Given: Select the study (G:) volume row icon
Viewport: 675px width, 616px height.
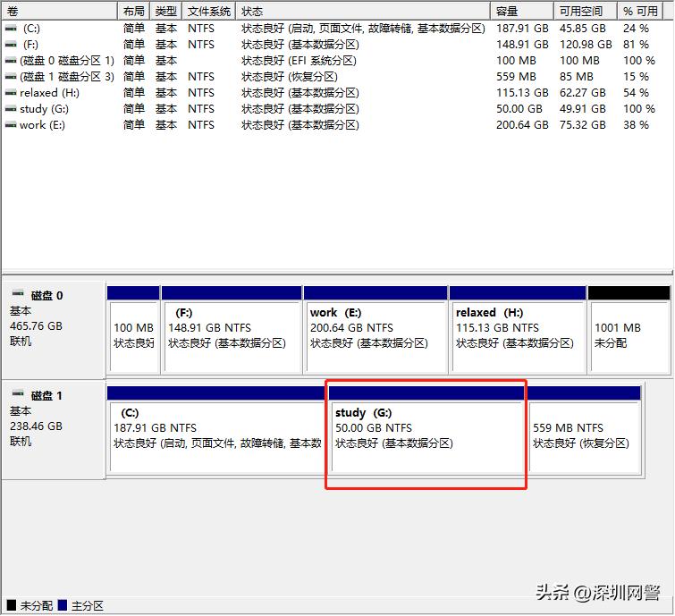Looking at the screenshot, I should coord(11,109).
